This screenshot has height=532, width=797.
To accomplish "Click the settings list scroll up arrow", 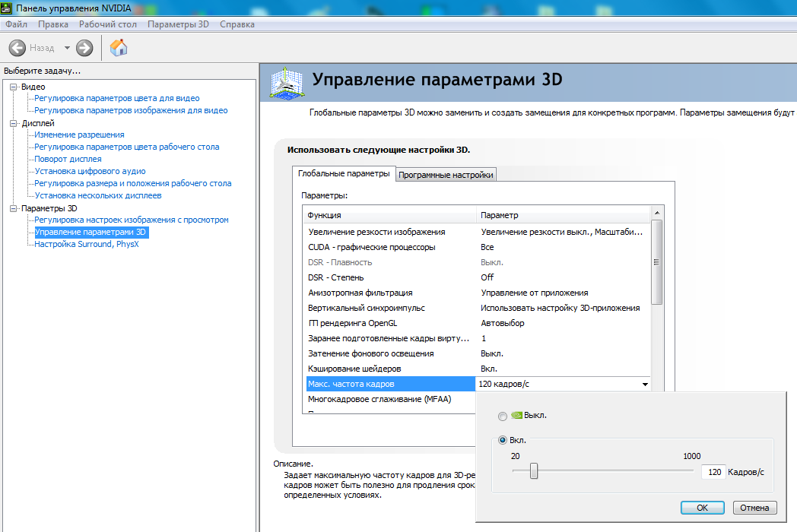I will (657, 212).
